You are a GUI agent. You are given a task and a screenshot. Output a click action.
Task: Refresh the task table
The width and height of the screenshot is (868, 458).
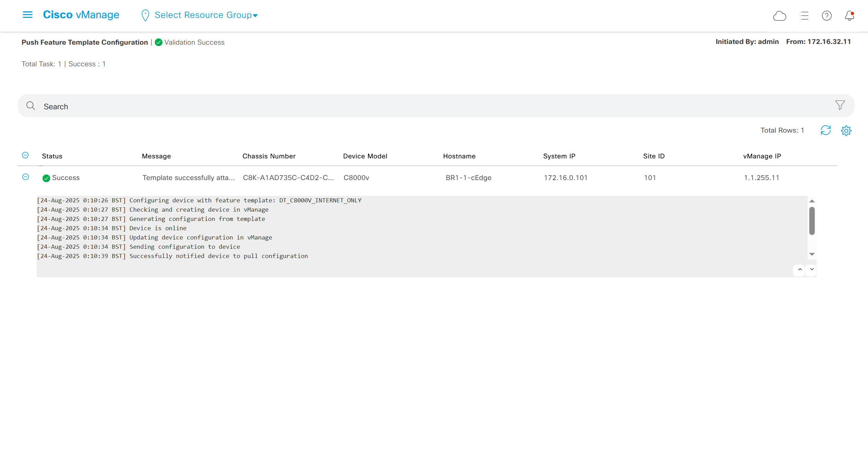pos(825,131)
